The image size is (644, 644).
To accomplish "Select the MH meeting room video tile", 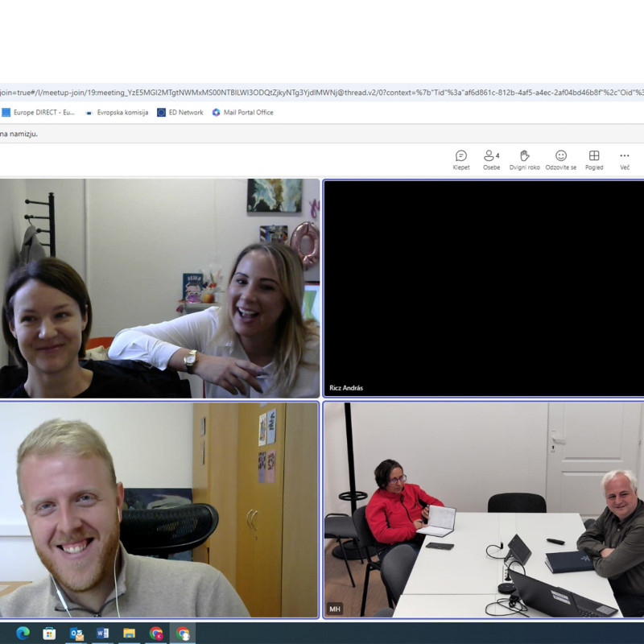I will click(483, 510).
